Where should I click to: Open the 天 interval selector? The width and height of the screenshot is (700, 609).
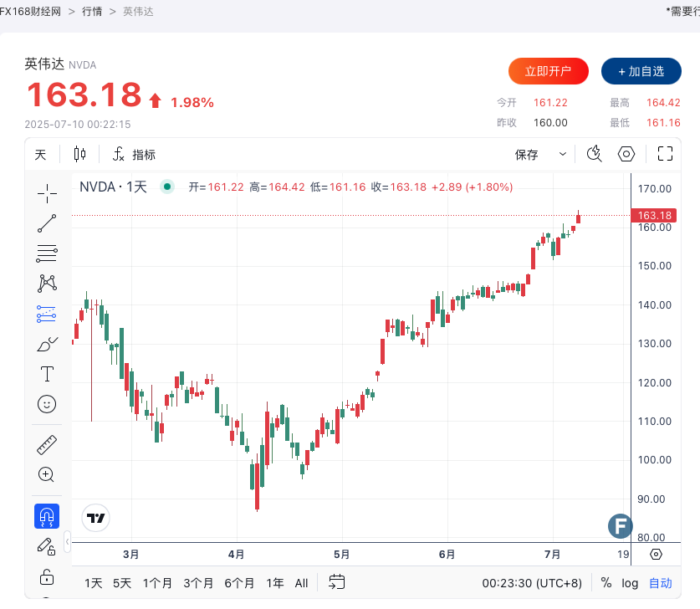click(x=40, y=155)
